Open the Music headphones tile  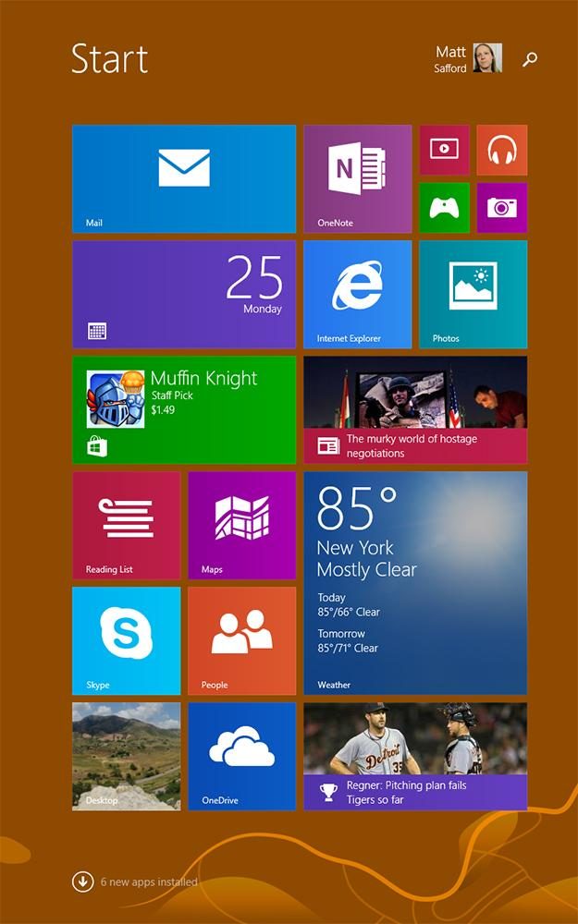502,150
